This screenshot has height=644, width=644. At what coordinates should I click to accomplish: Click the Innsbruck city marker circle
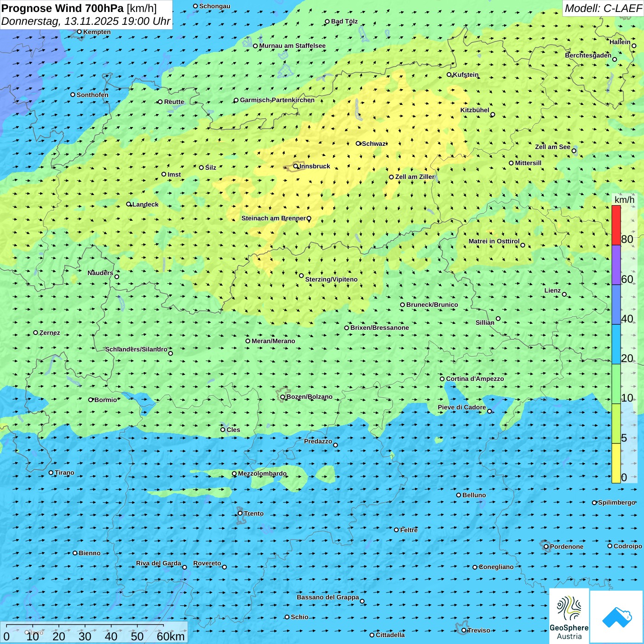[296, 167]
